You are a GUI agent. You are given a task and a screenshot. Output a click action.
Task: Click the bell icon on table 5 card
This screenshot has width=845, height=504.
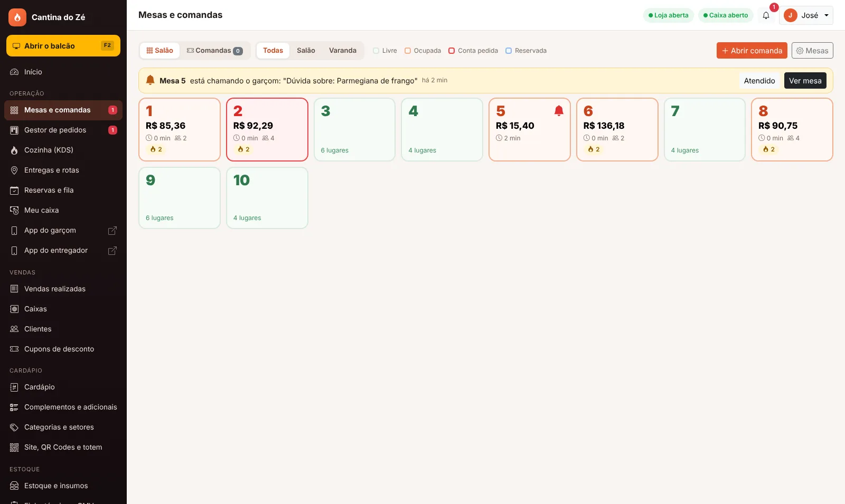(x=559, y=111)
